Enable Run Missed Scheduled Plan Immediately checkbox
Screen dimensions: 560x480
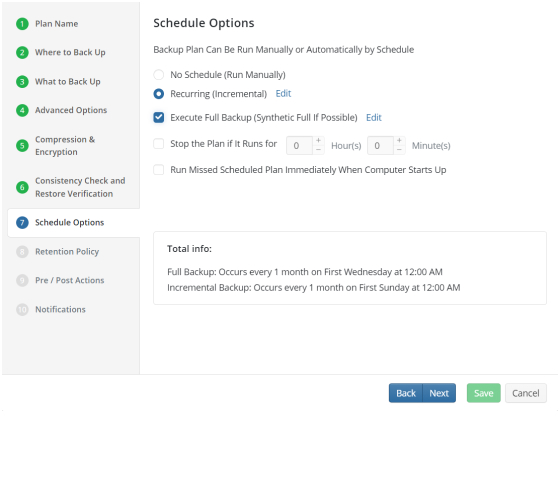point(159,170)
